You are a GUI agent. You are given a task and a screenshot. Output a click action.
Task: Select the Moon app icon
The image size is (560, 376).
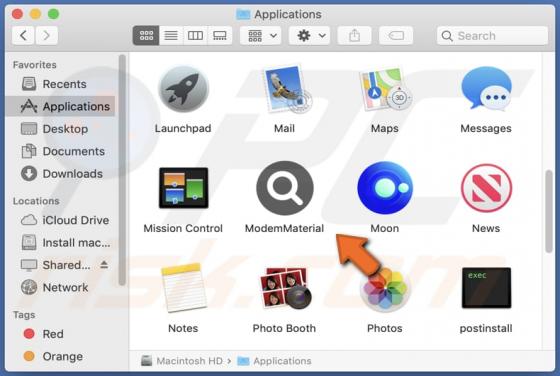385,188
